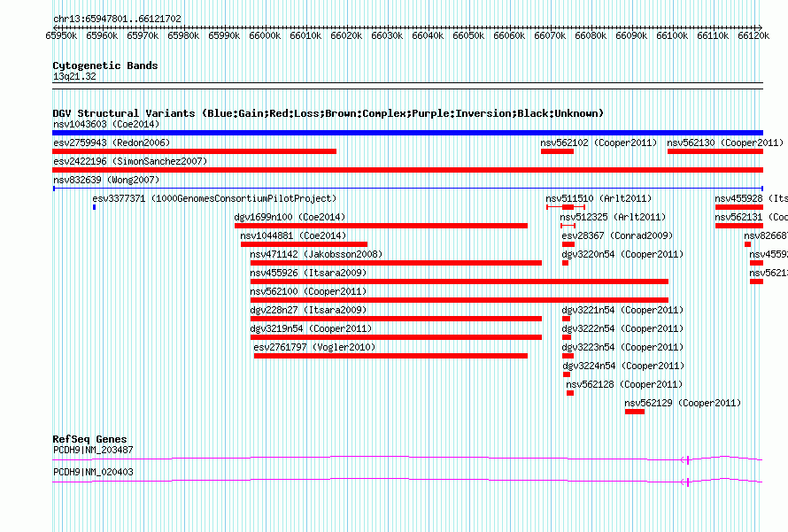Click the chr13:65947801..66121702 coordinate label

tap(117, 19)
